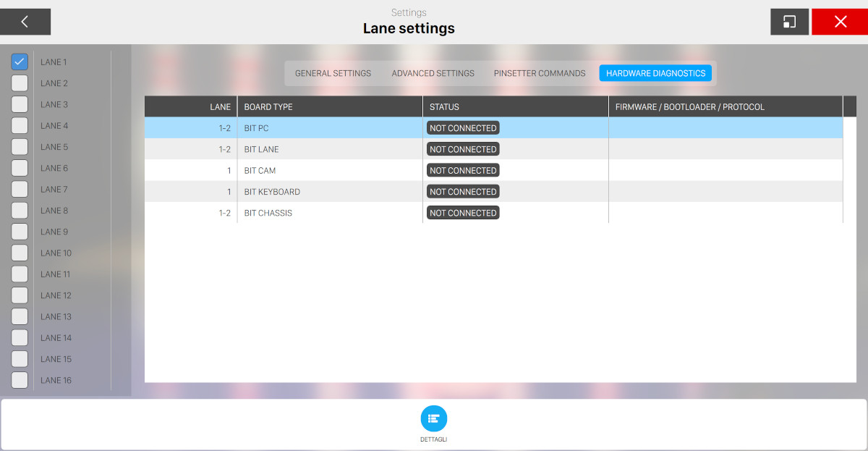This screenshot has height=451, width=868.
Task: Select the Hardware Diagnostics tab
Action: coord(655,73)
